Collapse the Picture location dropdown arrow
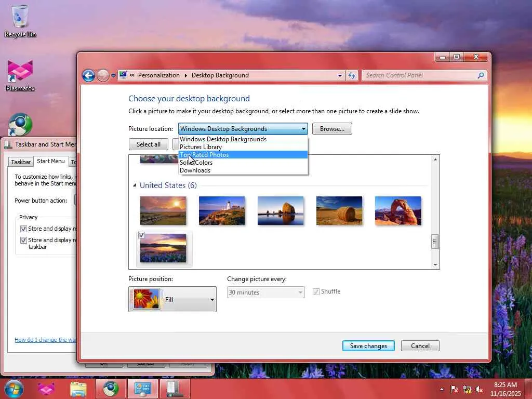 (x=303, y=129)
